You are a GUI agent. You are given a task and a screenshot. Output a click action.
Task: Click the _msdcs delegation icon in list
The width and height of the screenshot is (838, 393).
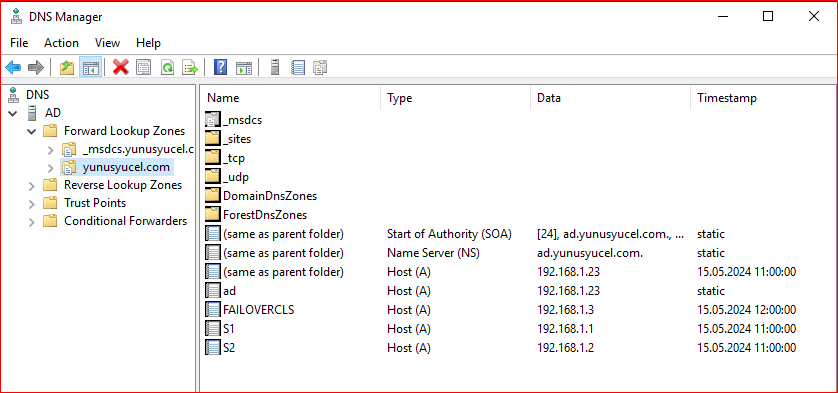[x=213, y=120]
